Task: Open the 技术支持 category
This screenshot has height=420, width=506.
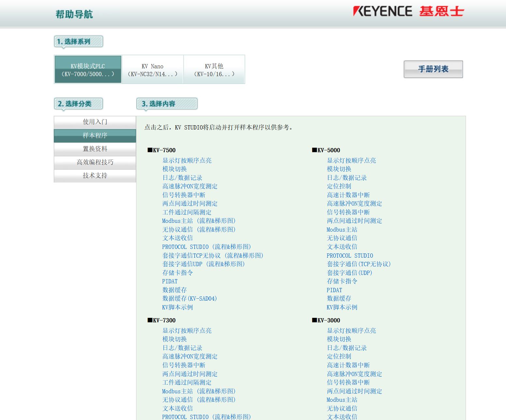Action: click(x=95, y=176)
